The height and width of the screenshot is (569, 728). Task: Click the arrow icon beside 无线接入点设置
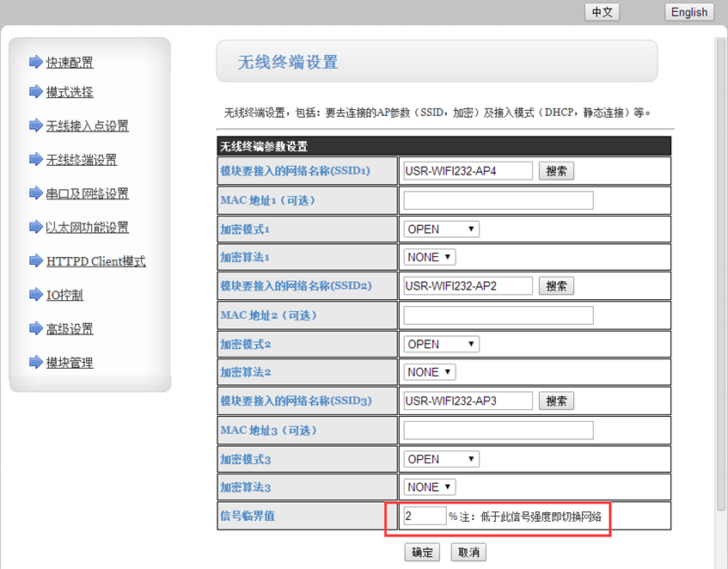(x=35, y=125)
